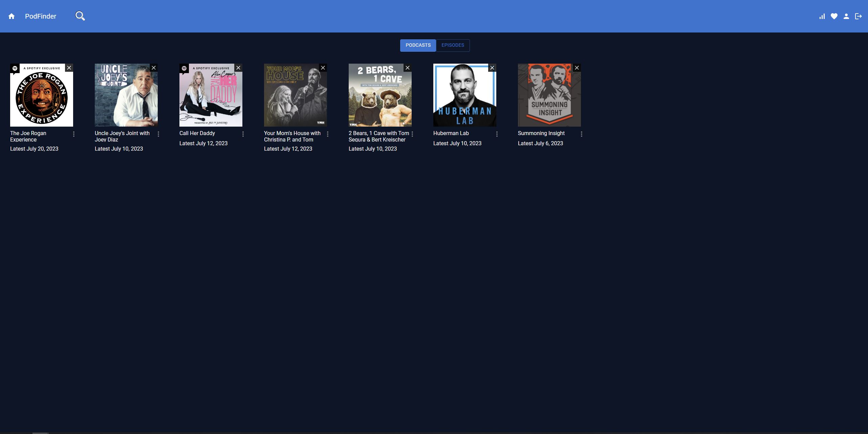Open the search magnifier icon

pyautogui.click(x=80, y=16)
